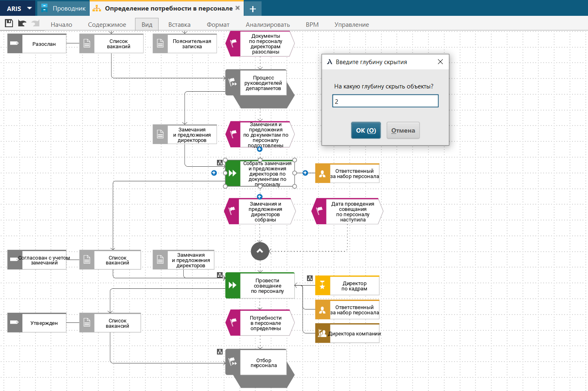Image resolution: width=588 pixels, height=391 pixels.
Task: Confirm the dialog with OK button
Action: 366,130
